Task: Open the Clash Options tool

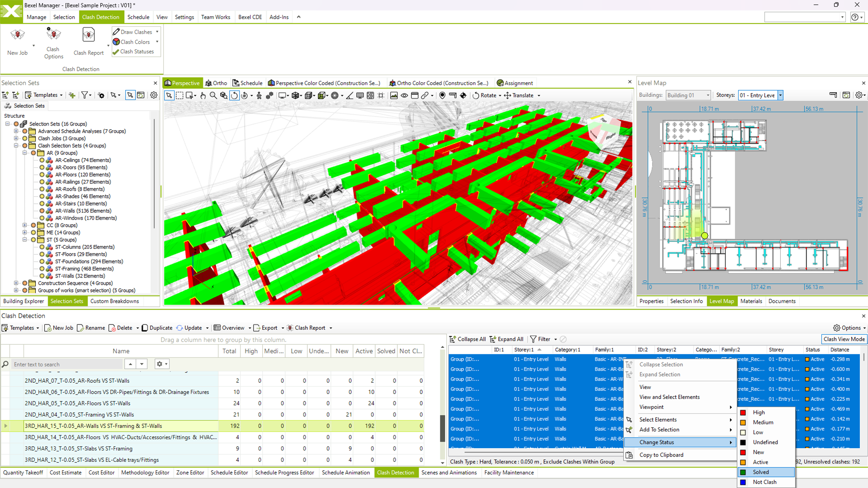Action: (53, 41)
